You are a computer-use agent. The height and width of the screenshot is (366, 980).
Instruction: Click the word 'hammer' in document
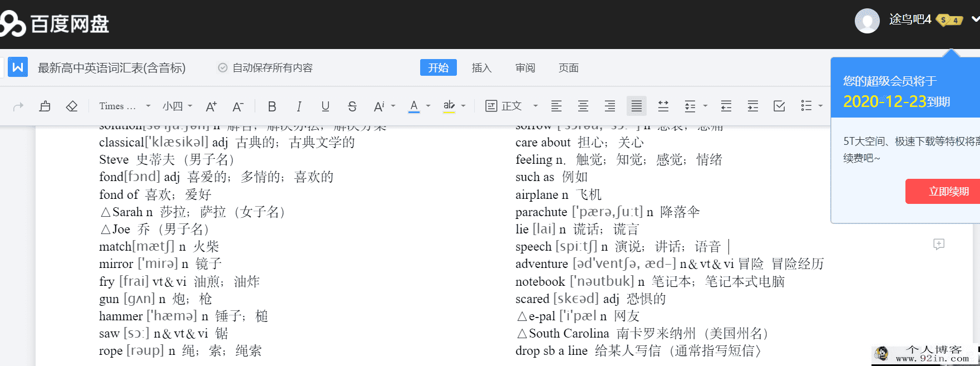(x=121, y=316)
